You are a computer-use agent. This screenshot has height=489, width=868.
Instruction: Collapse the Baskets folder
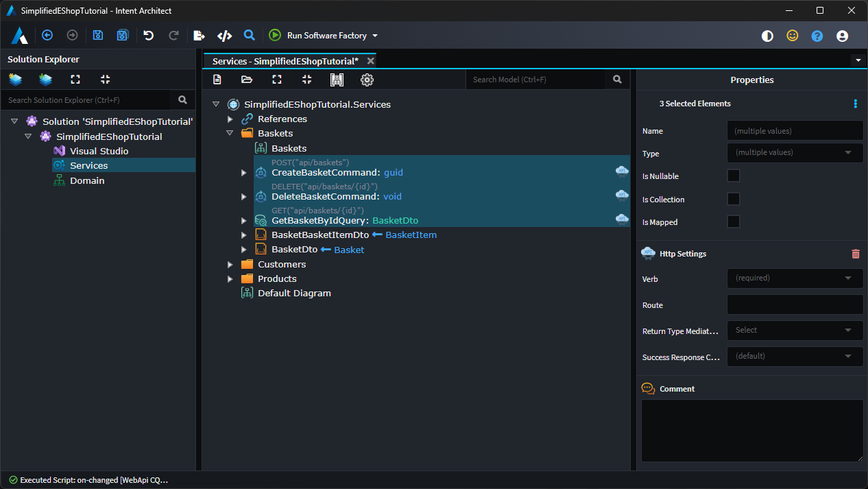(x=230, y=134)
